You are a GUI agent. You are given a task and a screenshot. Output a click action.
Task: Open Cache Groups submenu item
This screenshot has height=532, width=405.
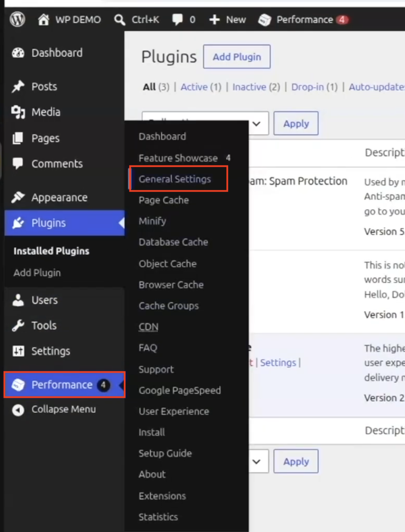pyautogui.click(x=169, y=306)
